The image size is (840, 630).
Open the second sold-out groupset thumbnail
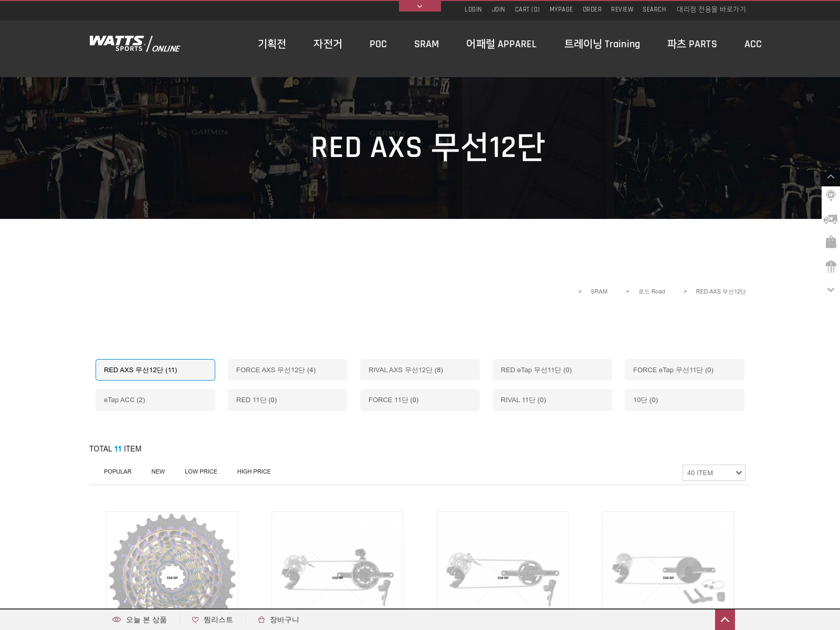(x=338, y=560)
